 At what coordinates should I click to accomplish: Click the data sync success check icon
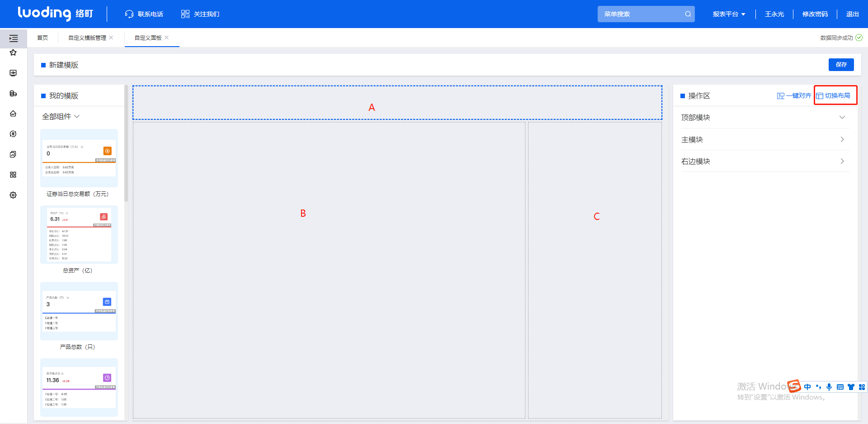859,38
